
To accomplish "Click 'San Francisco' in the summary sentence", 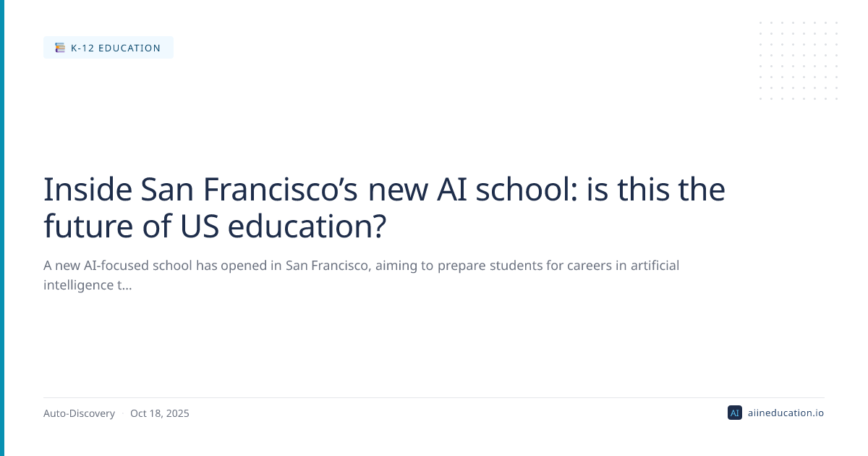I will [x=328, y=266].
